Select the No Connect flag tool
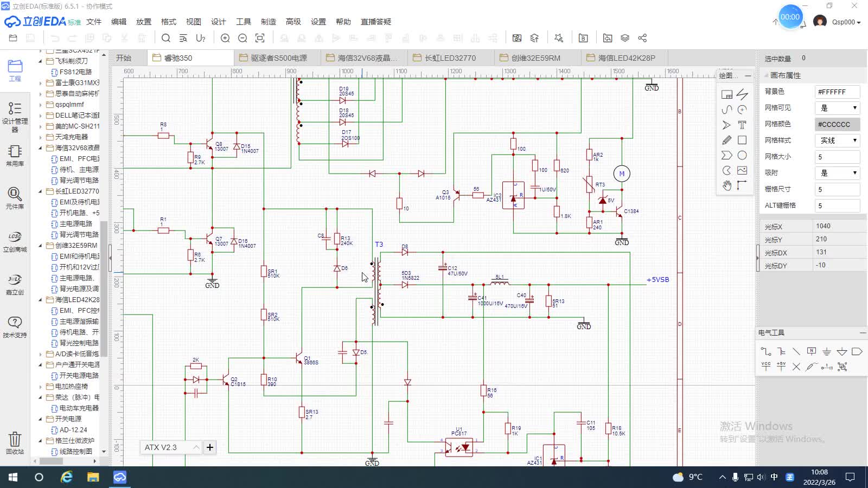 pos(796,367)
